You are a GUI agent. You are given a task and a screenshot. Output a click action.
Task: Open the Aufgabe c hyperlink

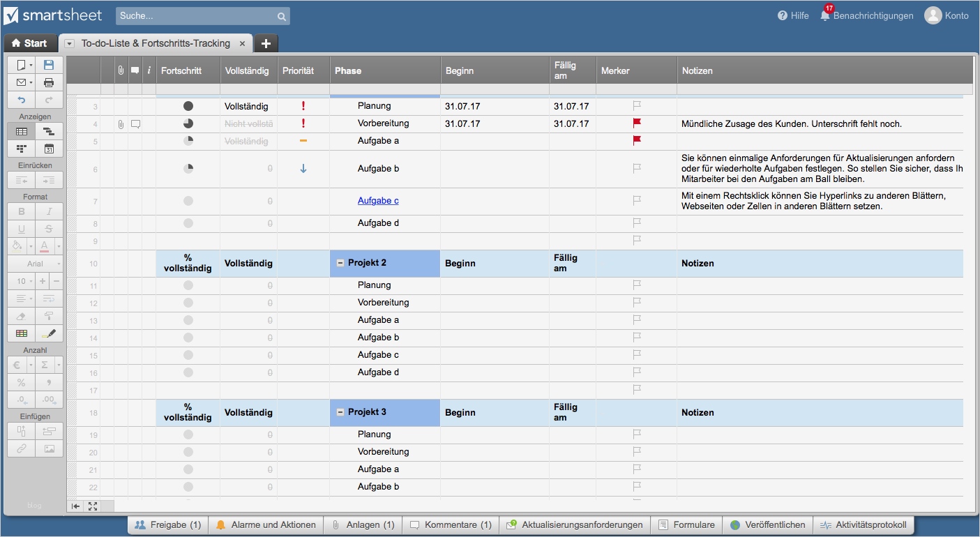[377, 200]
